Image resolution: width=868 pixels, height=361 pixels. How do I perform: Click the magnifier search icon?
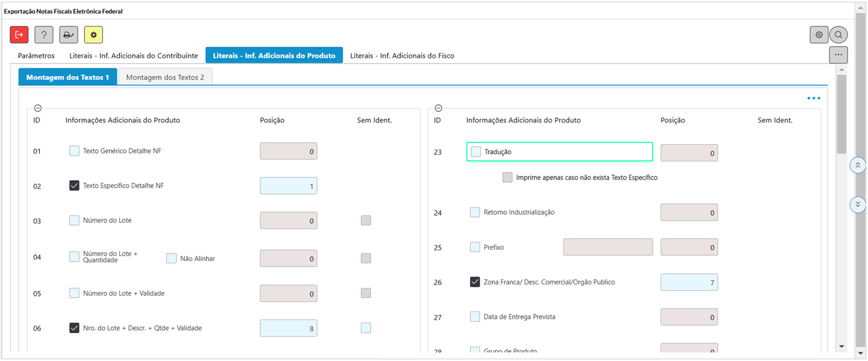[x=838, y=35]
